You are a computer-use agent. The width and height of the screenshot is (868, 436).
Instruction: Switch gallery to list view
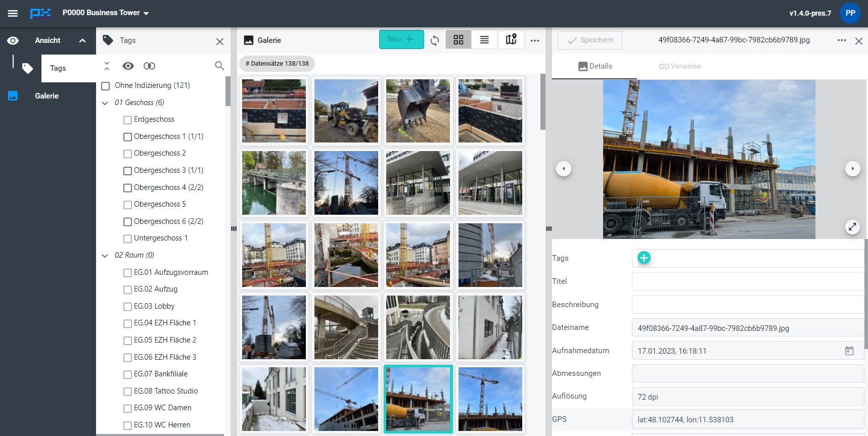tap(484, 40)
